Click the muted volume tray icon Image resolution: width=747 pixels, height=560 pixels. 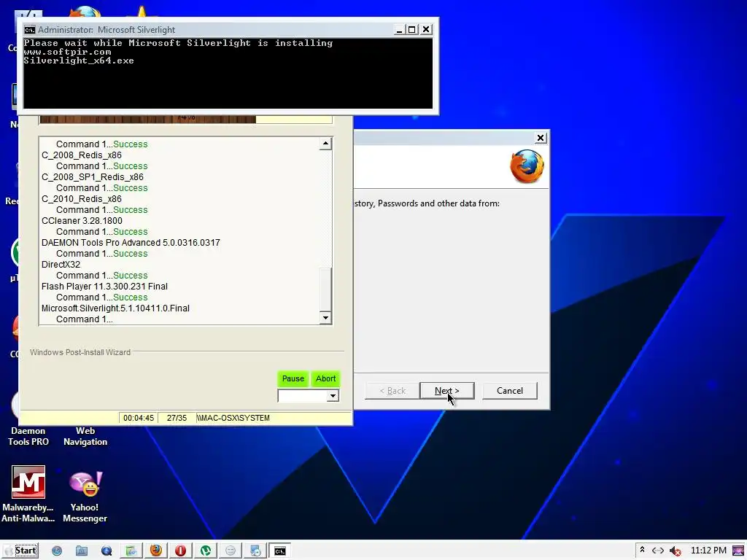pyautogui.click(x=675, y=551)
